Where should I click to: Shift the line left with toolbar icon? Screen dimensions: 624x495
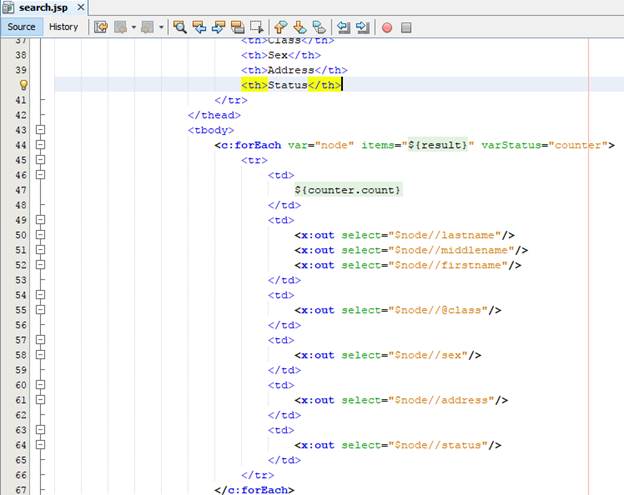point(343,27)
